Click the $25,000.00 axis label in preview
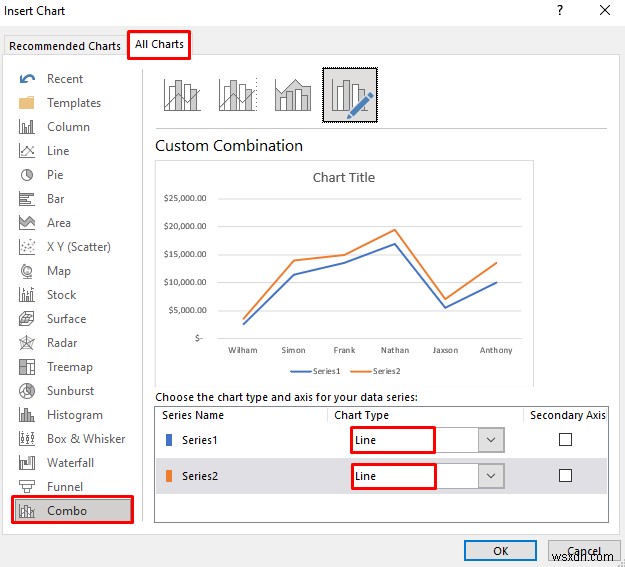Viewport: 625px width, 567px height. point(185,198)
